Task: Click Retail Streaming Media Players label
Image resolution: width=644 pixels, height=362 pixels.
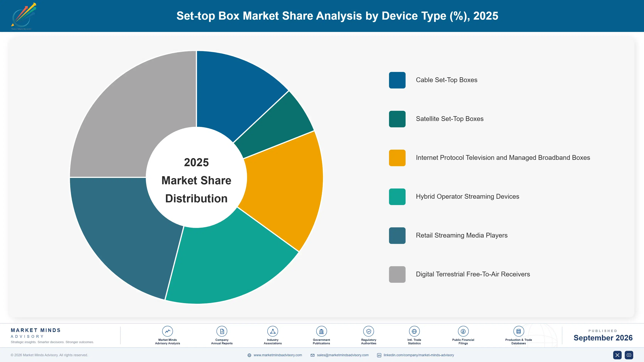Action: [461, 235]
